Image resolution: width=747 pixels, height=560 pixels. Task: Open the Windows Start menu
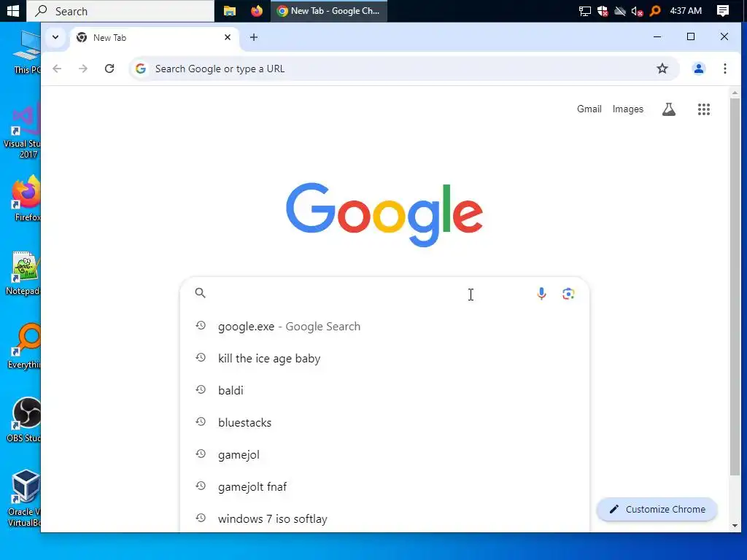point(13,11)
